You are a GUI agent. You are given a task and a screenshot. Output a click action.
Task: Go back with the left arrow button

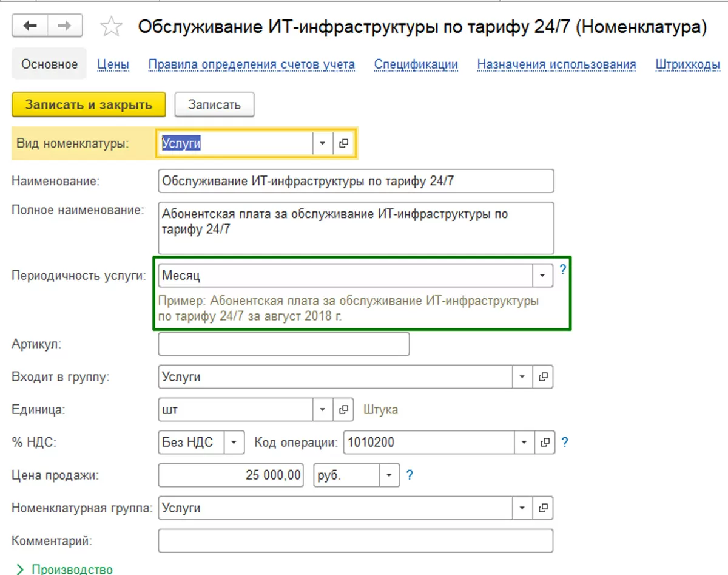(29, 26)
